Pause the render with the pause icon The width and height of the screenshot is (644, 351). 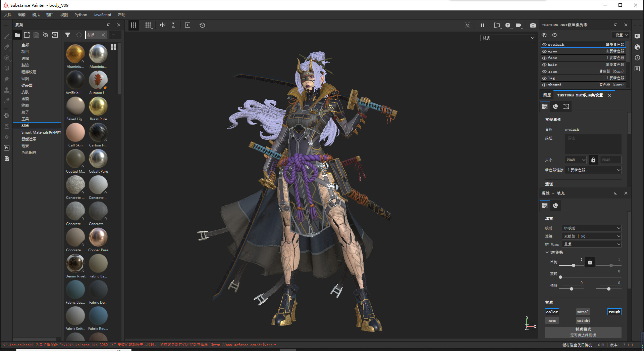[482, 25]
